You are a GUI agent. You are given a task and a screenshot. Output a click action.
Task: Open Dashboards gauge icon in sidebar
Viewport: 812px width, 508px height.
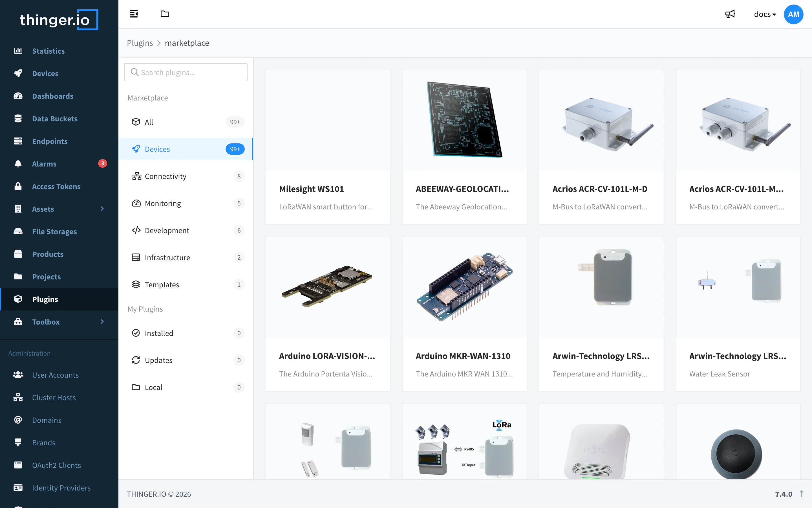[x=18, y=96]
